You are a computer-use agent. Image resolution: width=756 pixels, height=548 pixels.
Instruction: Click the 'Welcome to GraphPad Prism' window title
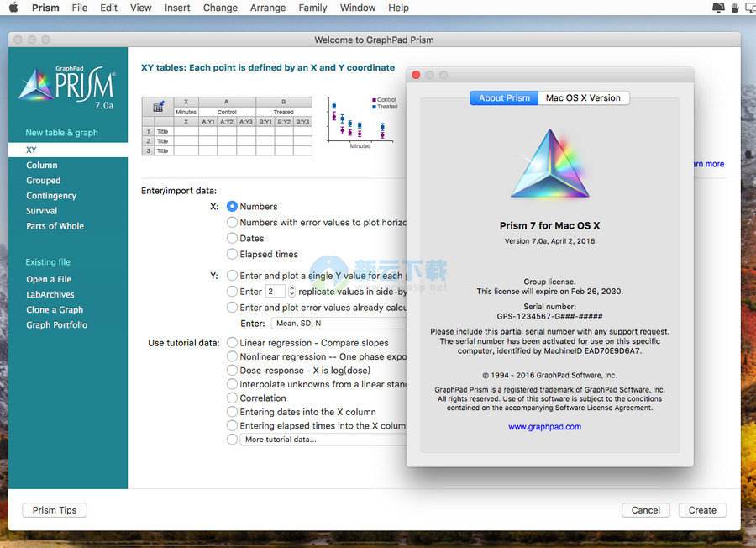374,40
